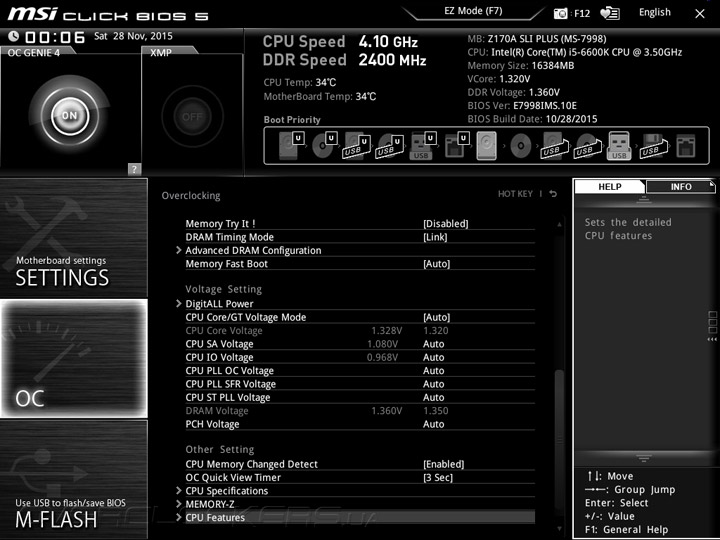720x540 pixels.
Task: Click the question mark help icon under OC Genie
Action: click(134, 169)
